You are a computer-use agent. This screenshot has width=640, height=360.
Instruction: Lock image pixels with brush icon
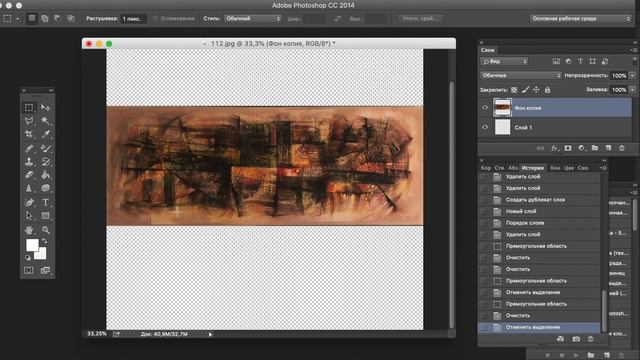[525, 90]
